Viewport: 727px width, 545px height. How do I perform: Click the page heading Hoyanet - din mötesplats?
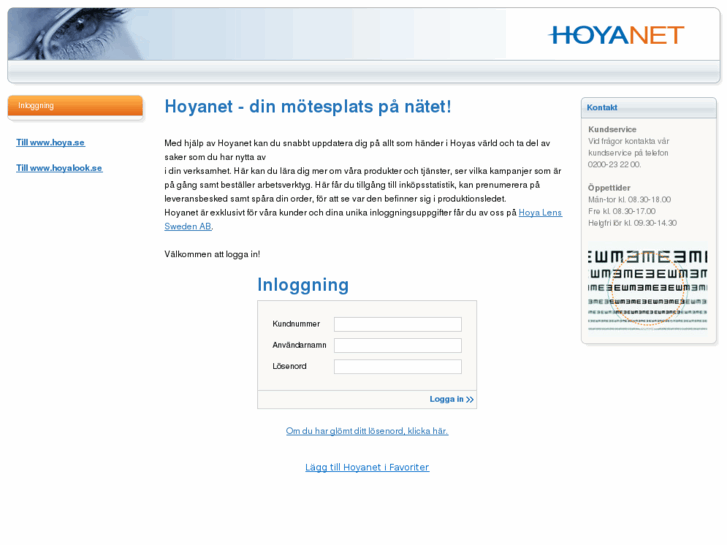click(x=308, y=107)
